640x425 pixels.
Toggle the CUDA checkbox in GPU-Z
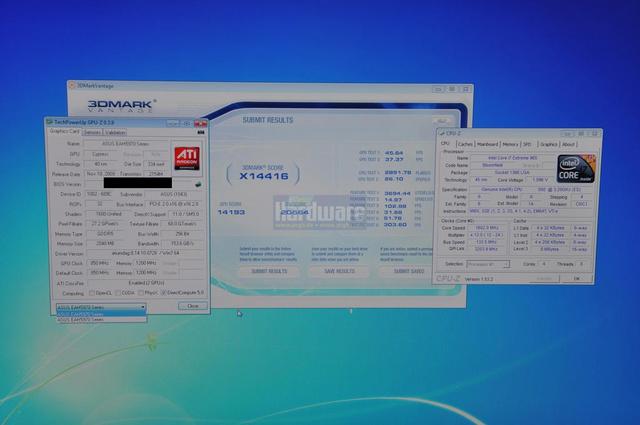[x=118, y=293]
